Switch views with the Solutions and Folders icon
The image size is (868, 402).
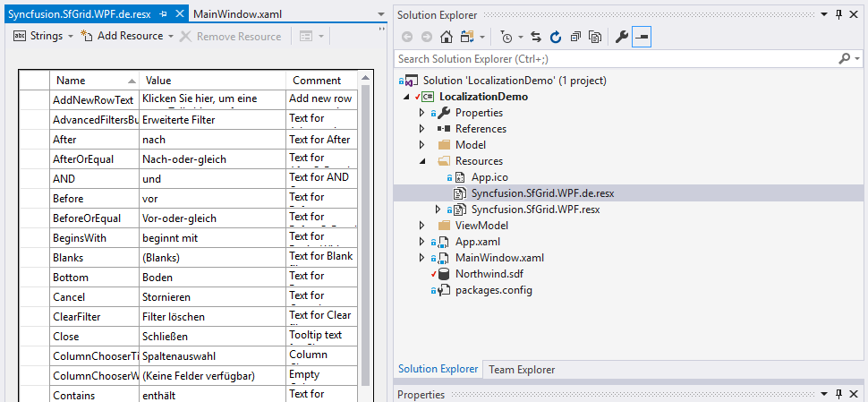click(x=467, y=37)
